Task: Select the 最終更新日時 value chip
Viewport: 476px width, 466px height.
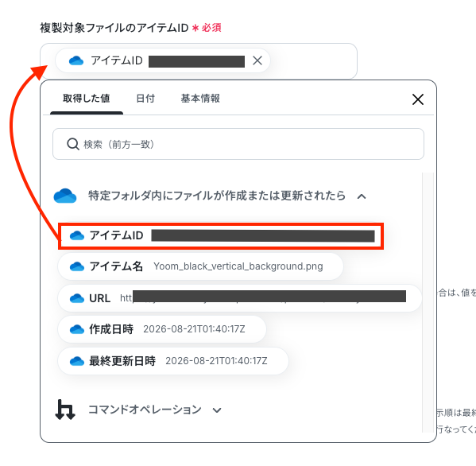Action: 173,361
